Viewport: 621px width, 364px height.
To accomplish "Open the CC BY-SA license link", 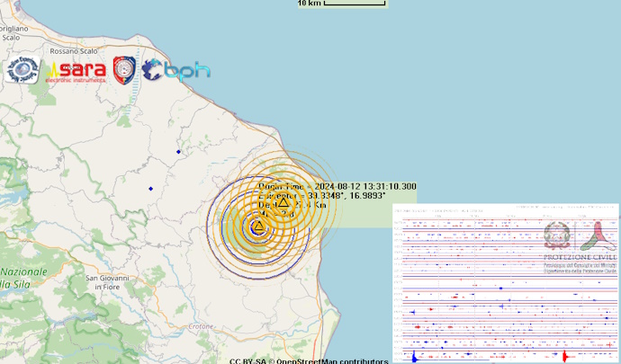I will point(247,360).
